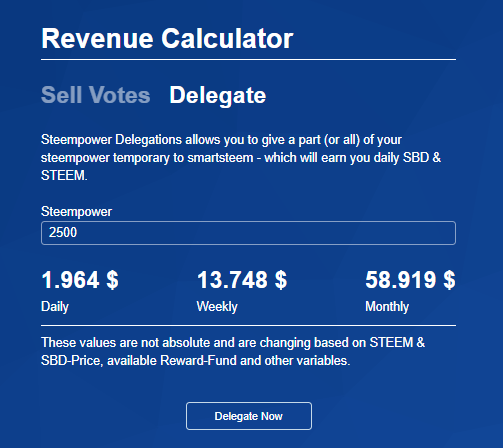503x448 pixels.
Task: Click the dollar sign next to 58.919
Action: (449, 280)
